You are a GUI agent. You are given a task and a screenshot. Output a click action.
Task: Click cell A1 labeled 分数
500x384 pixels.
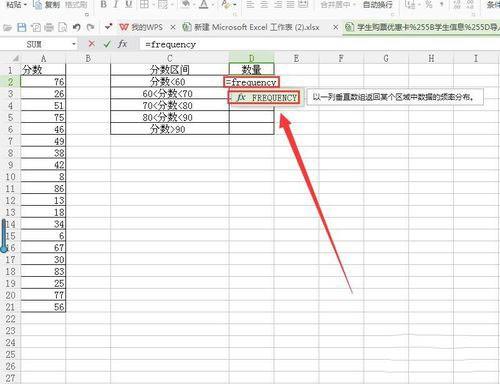(43, 70)
